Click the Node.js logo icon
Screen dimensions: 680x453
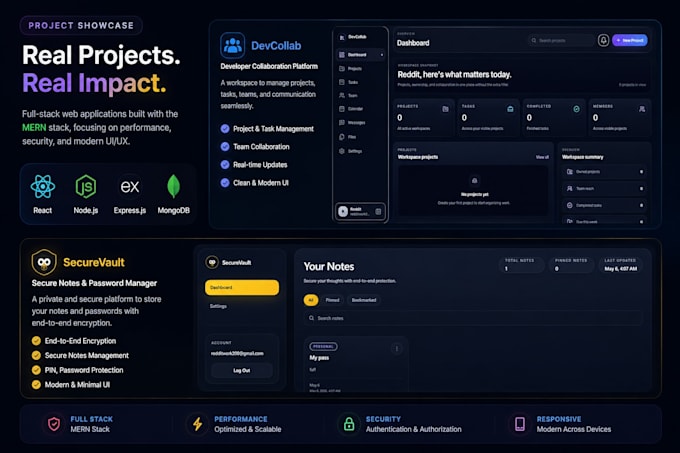(86, 186)
